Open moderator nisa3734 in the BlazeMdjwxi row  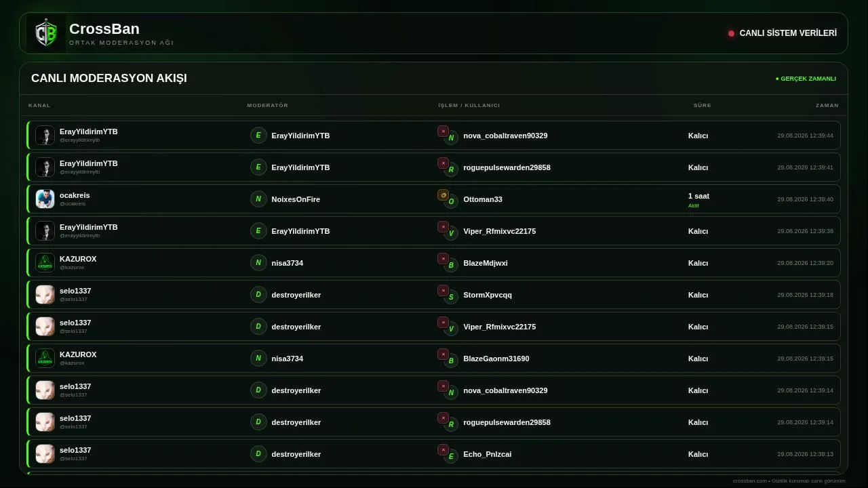[288, 263]
